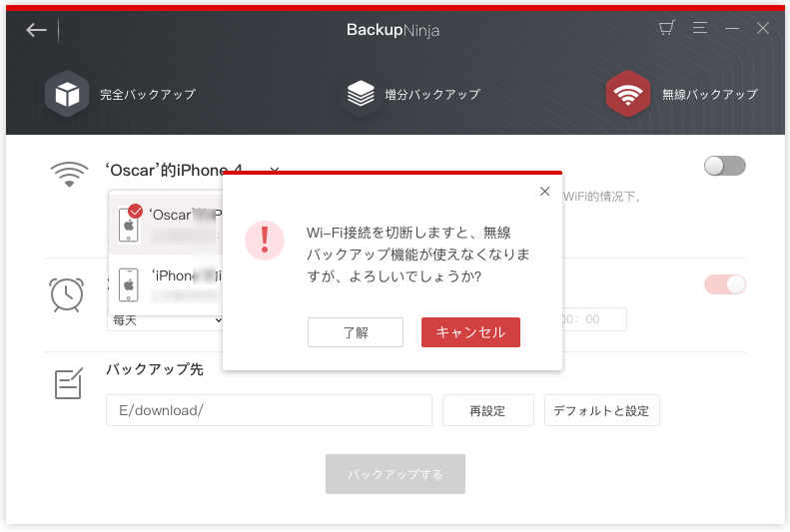Click the backup destination notepad icon
Screen dimensions: 790x532
tap(69, 384)
